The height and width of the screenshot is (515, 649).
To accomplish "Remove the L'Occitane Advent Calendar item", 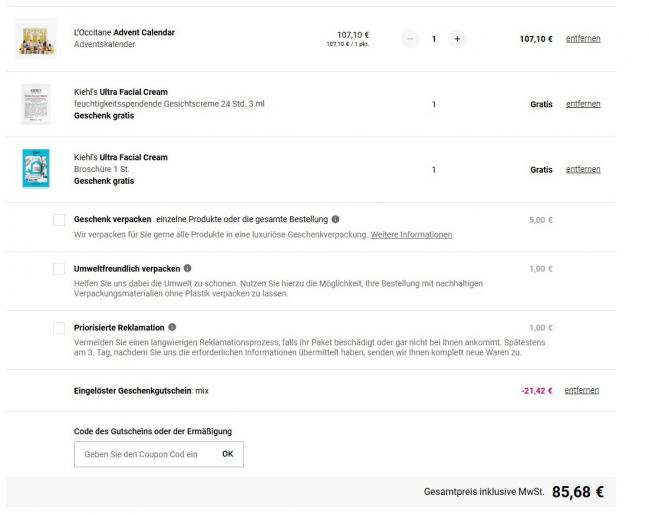I will [x=583, y=39].
